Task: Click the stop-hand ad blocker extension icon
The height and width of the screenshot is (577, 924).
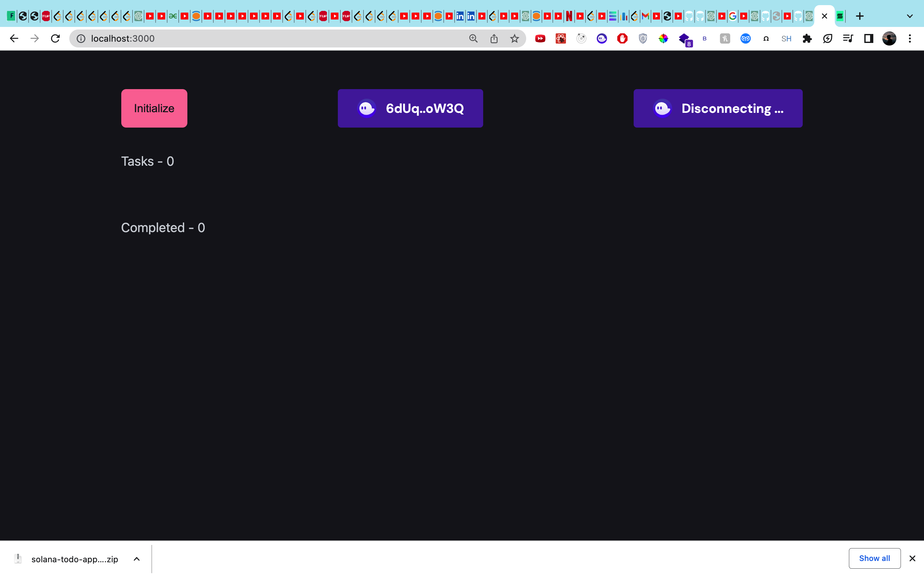Action: click(622, 38)
